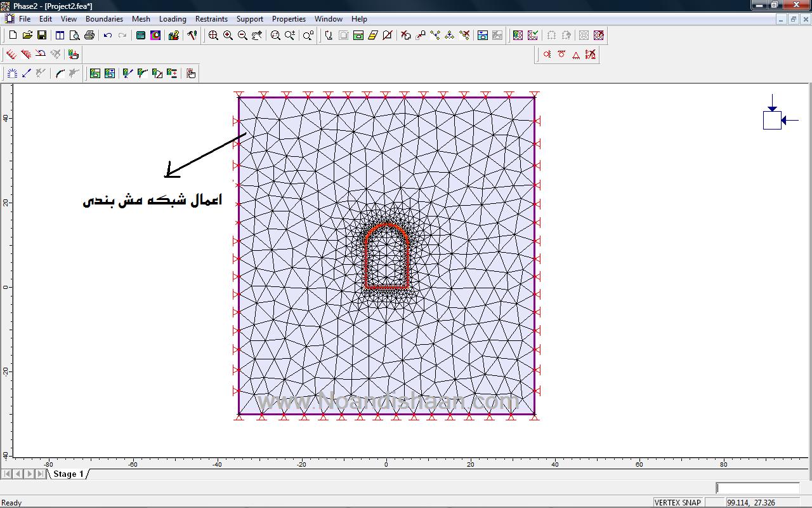This screenshot has height=508, width=812.
Task: Click the next-stage arrow beside Stage 1 tab
Action: point(30,474)
